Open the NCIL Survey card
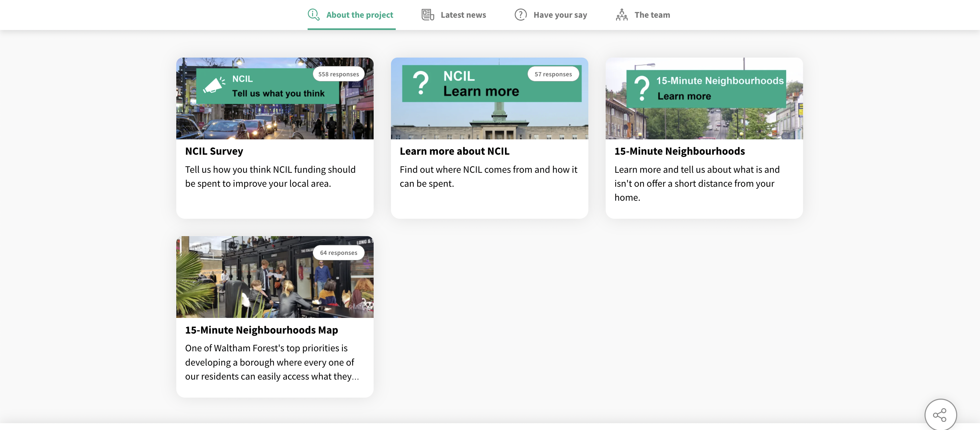The height and width of the screenshot is (430, 980). click(x=214, y=151)
